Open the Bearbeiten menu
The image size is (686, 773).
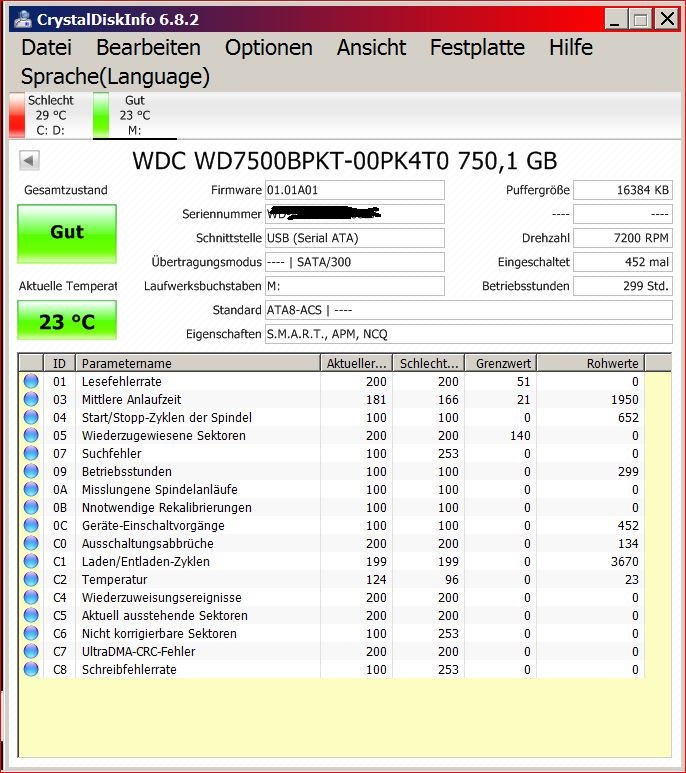click(x=148, y=47)
